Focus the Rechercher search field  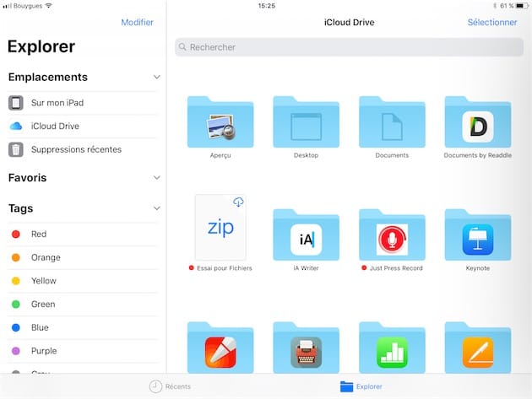[x=349, y=47]
